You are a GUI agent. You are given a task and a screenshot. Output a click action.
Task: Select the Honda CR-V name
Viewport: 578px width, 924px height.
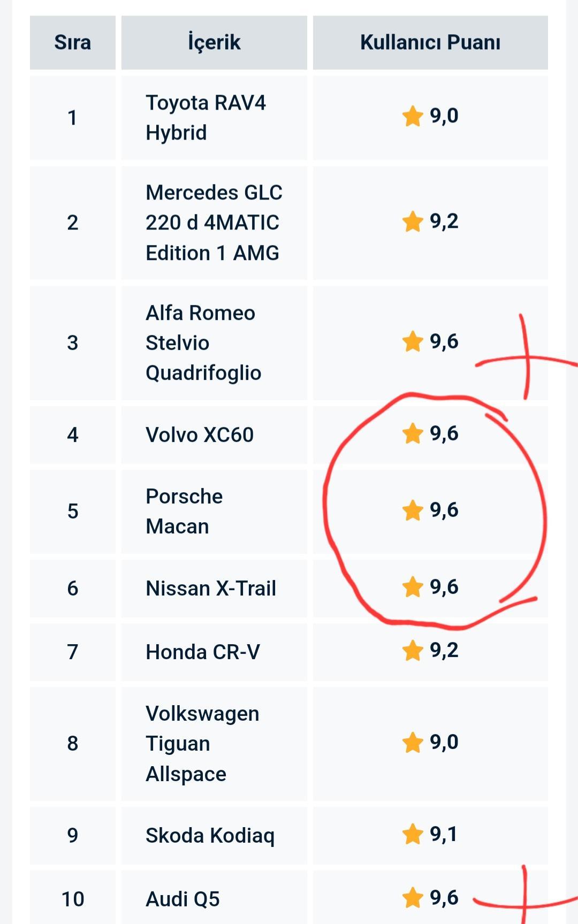point(203,652)
